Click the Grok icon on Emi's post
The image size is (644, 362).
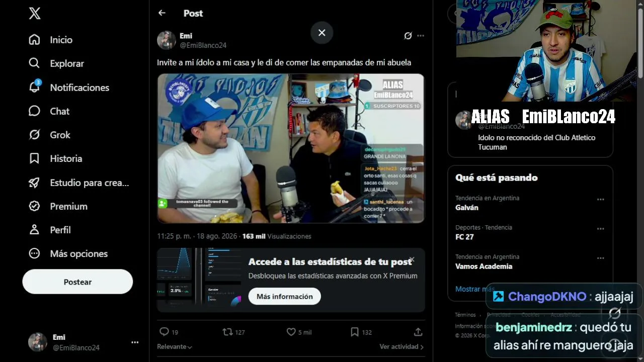coord(408,36)
